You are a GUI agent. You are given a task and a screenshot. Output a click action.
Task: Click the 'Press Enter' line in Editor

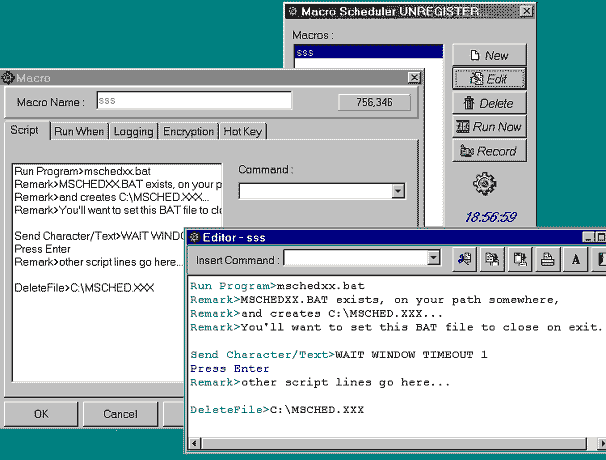point(230,369)
